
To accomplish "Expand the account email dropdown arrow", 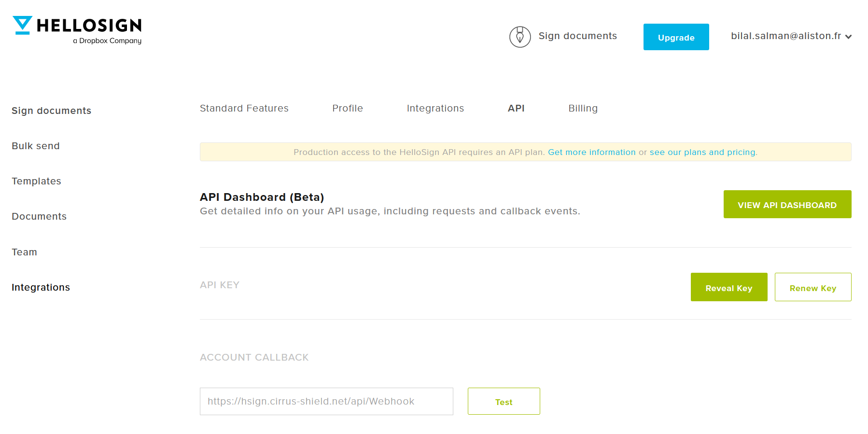I will point(848,37).
